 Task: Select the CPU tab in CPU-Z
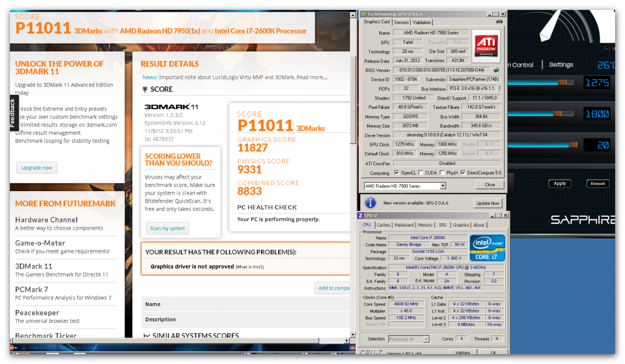pos(366,224)
